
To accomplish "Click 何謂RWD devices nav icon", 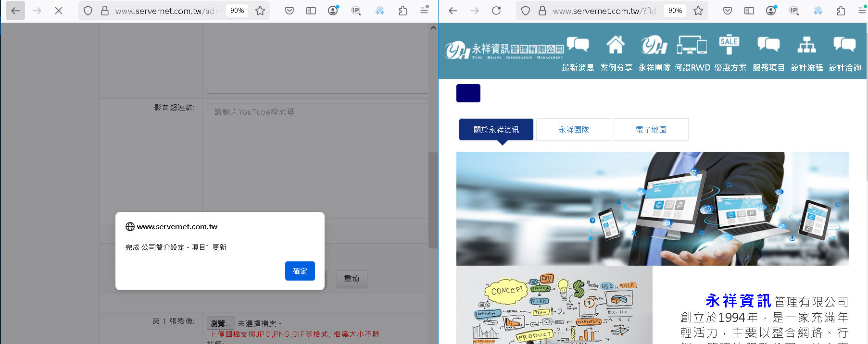I will point(692,45).
